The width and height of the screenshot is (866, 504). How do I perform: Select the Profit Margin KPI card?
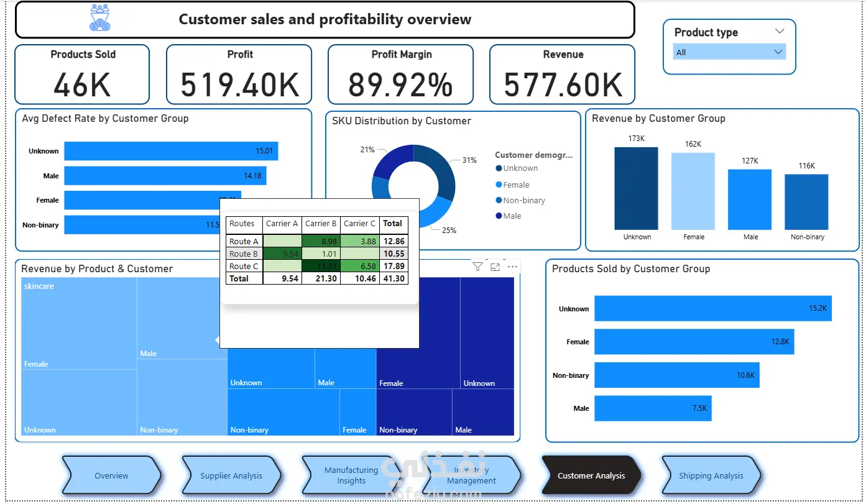(401, 75)
